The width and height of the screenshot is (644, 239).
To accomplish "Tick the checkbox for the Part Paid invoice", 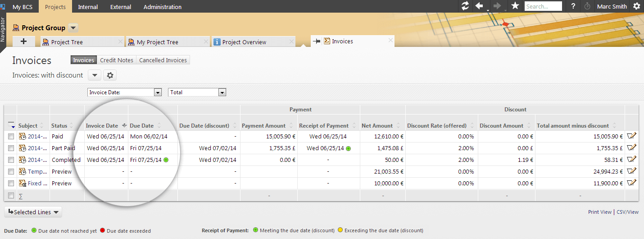I will tap(11, 148).
